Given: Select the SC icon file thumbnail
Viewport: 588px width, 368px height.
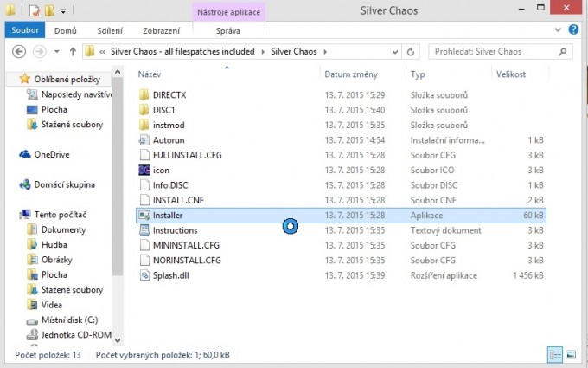Looking at the screenshot, I should pyautogui.click(x=144, y=170).
